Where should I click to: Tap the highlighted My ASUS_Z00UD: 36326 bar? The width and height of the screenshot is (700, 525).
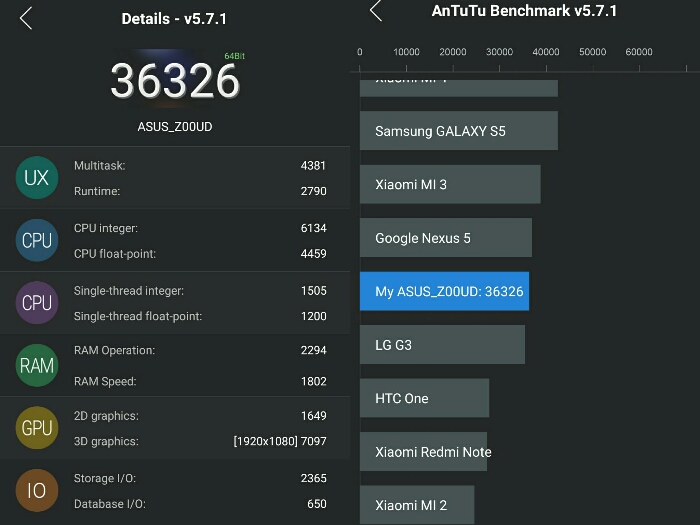445,291
